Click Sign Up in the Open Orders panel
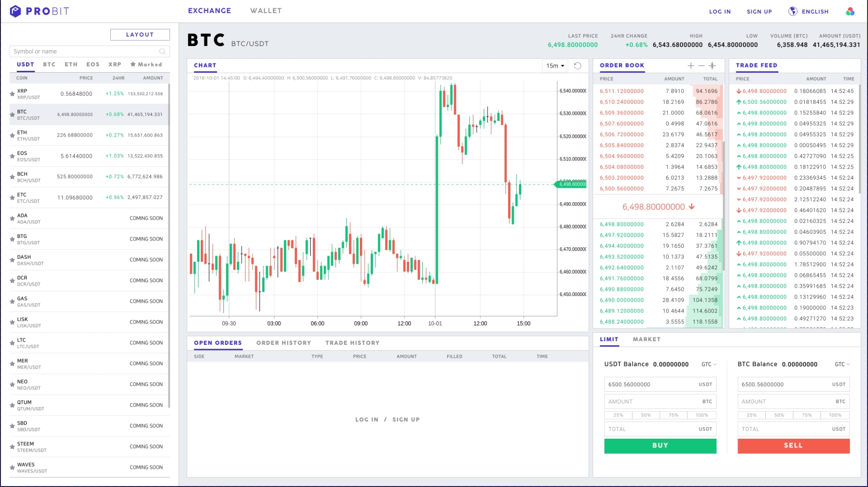The height and width of the screenshot is (487, 868). coord(406,419)
